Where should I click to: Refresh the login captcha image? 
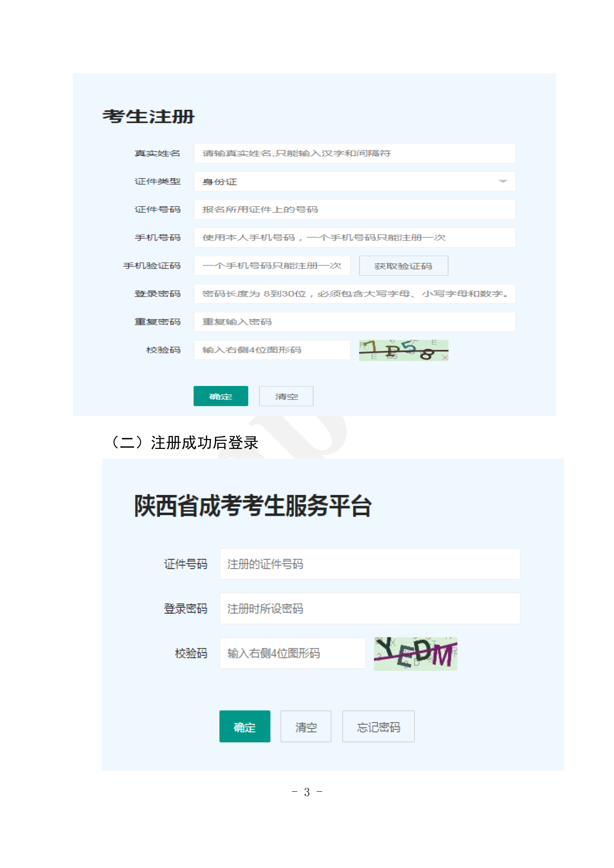click(415, 654)
